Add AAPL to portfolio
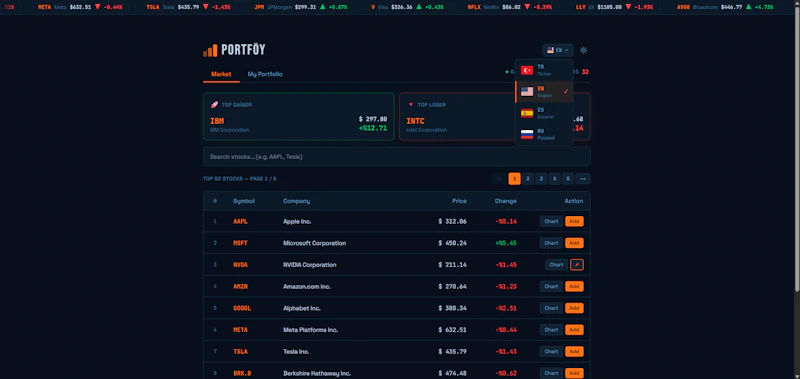 (574, 221)
